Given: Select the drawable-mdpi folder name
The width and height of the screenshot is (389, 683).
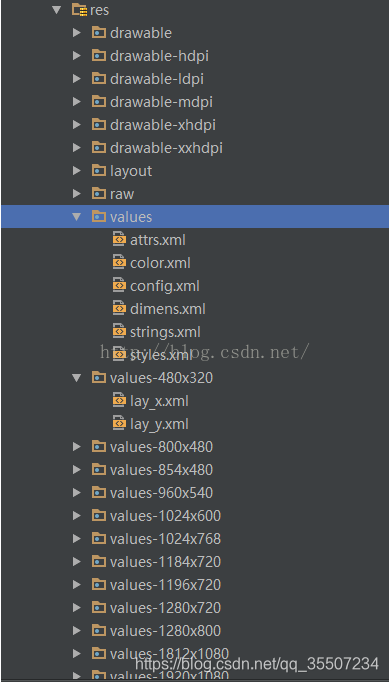Looking at the screenshot, I should [x=161, y=102].
